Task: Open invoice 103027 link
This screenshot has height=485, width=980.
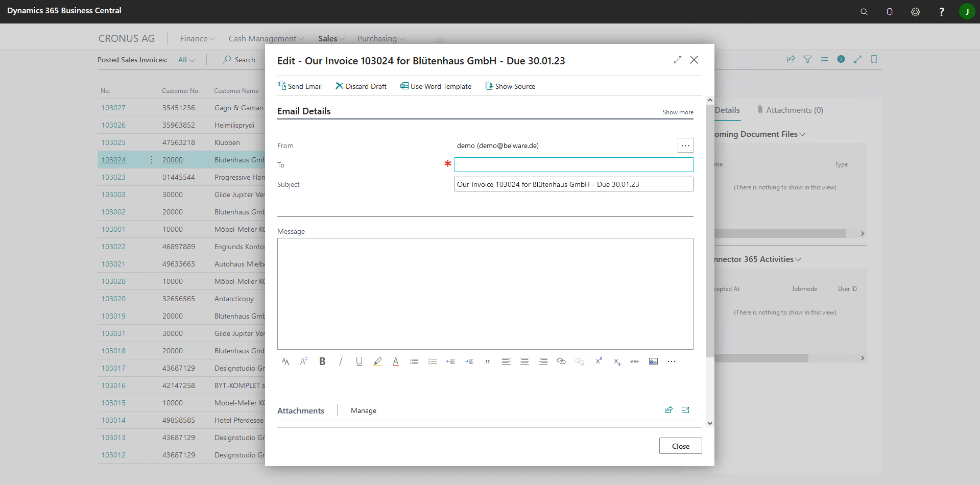Action: 113,108
